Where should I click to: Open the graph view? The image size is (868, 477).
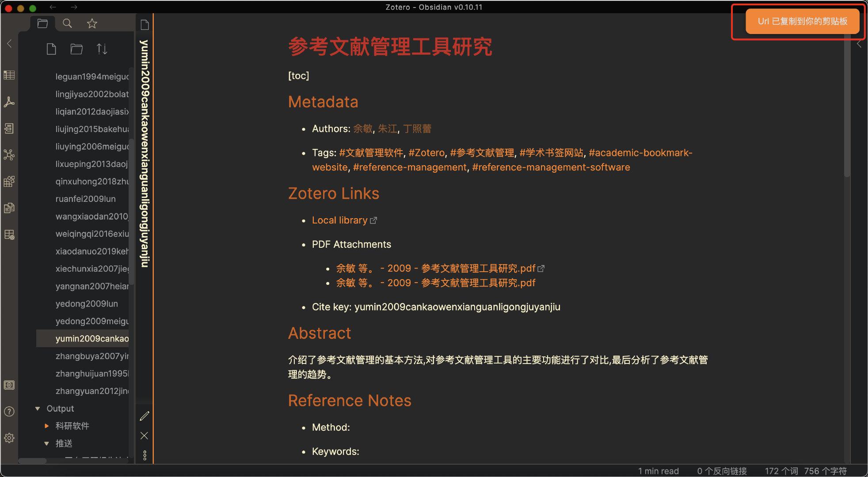coord(9,155)
